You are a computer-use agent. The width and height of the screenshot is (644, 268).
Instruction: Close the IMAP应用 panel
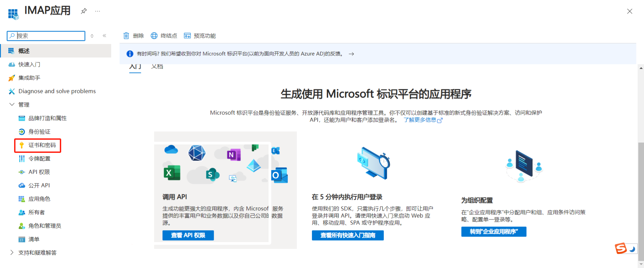630,11
